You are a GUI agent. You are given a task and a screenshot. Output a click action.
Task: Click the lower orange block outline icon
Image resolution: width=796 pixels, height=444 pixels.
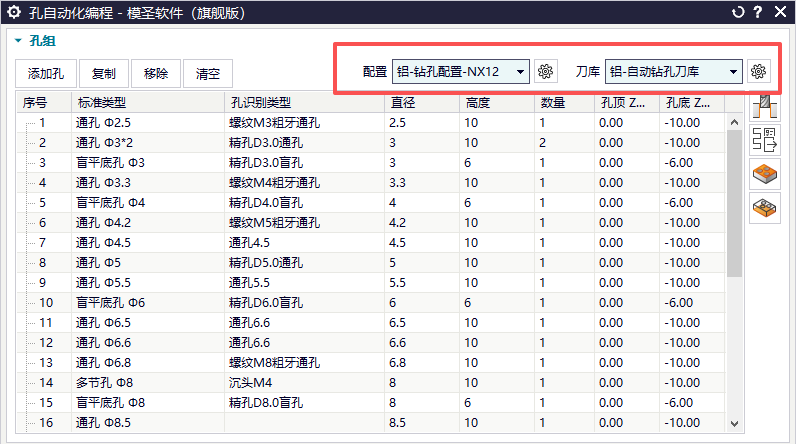[x=765, y=207]
